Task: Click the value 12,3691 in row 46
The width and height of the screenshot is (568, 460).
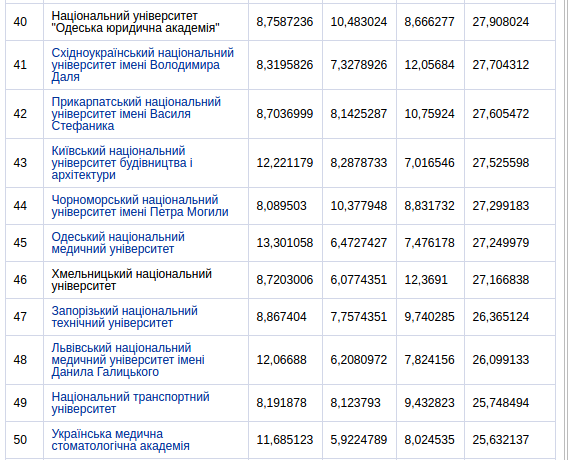Action: (426, 280)
